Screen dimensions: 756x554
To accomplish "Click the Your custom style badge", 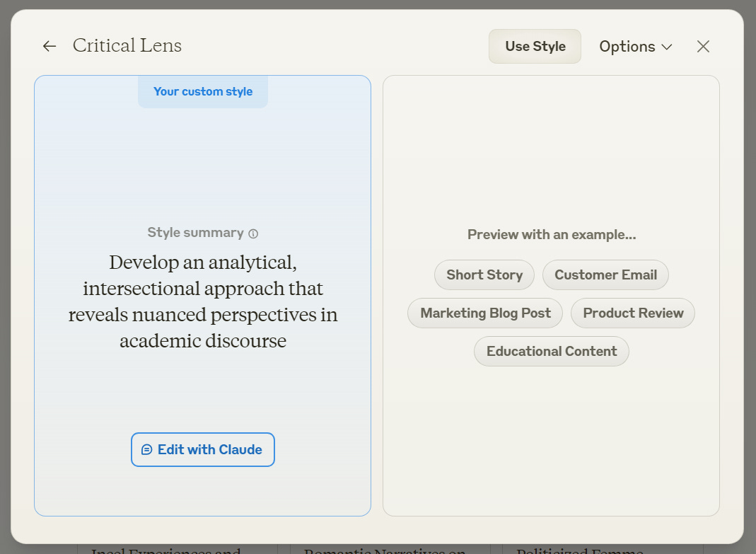I will pos(203,91).
